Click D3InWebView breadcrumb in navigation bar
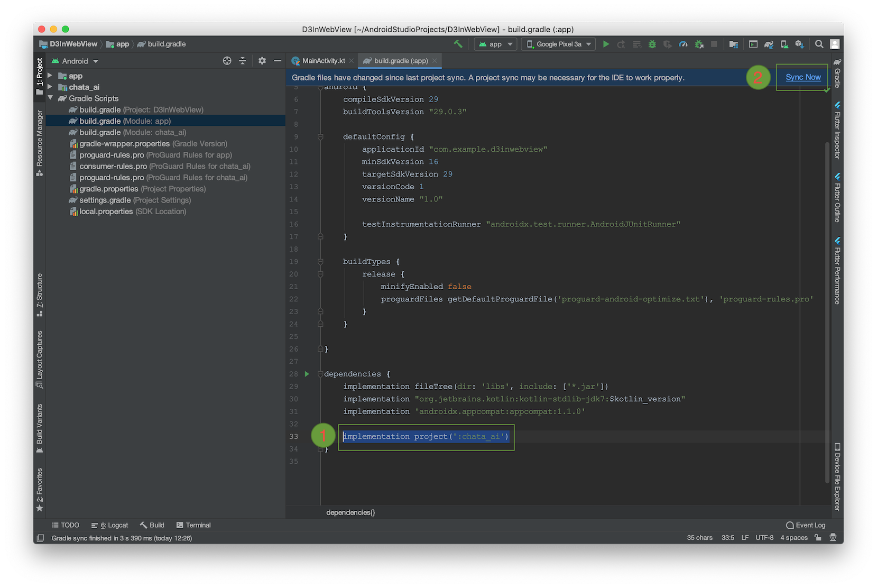 point(69,44)
